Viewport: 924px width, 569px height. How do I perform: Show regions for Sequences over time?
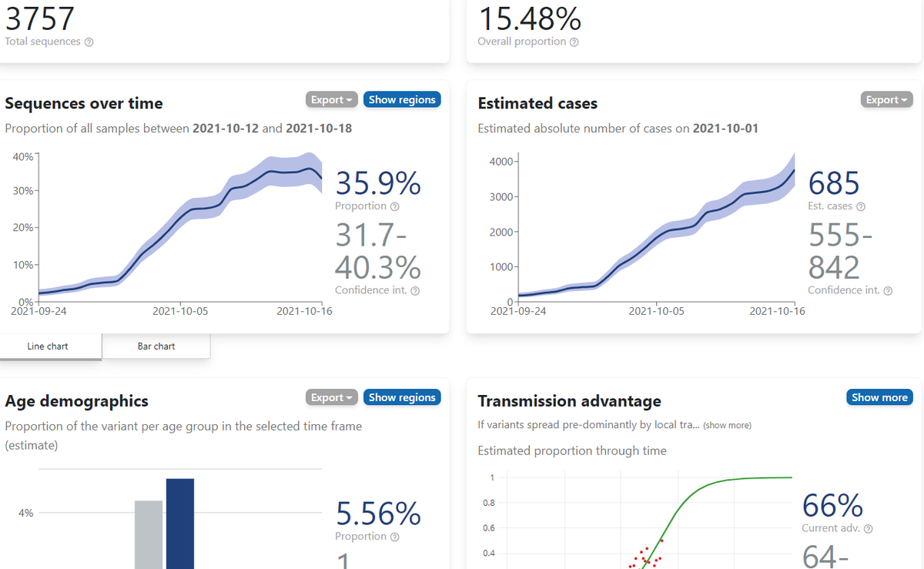point(402,99)
